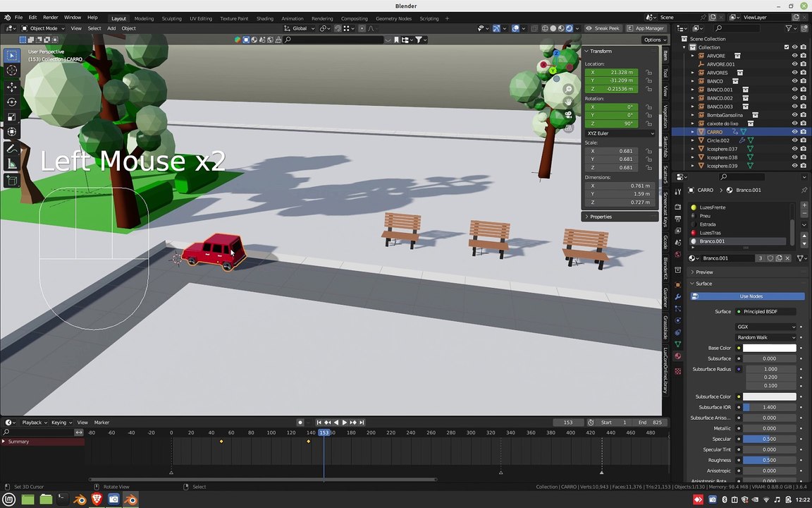Disable Icosphere.037 in renders
Image resolution: width=812 pixels, height=508 pixels.
tap(804, 149)
